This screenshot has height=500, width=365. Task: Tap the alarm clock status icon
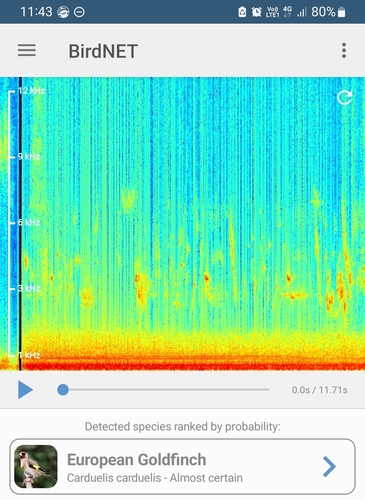(256, 12)
